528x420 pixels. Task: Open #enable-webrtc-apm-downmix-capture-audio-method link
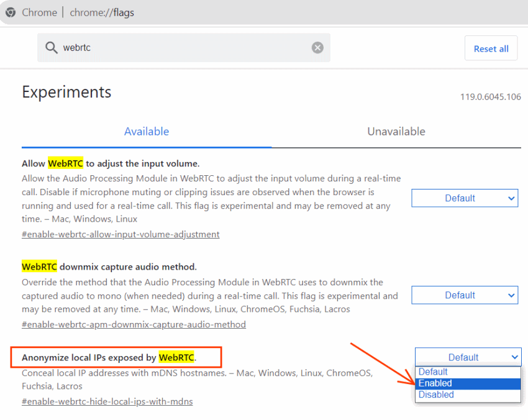click(x=134, y=324)
